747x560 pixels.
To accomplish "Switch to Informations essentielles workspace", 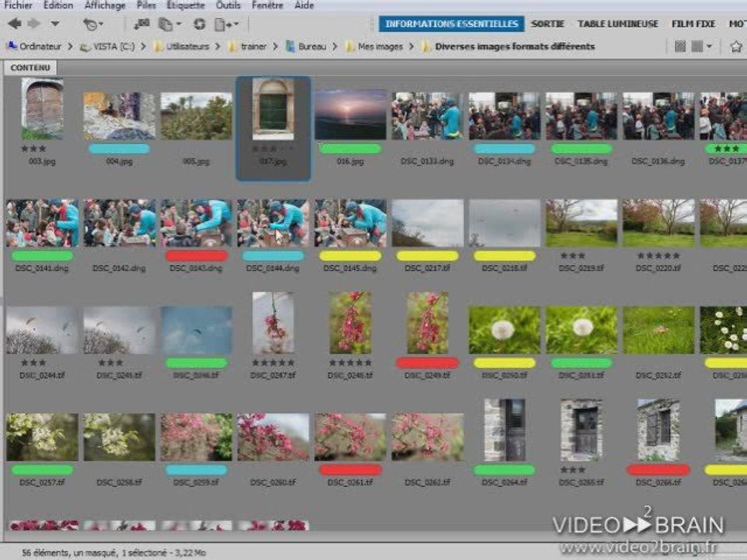I will pos(451,24).
